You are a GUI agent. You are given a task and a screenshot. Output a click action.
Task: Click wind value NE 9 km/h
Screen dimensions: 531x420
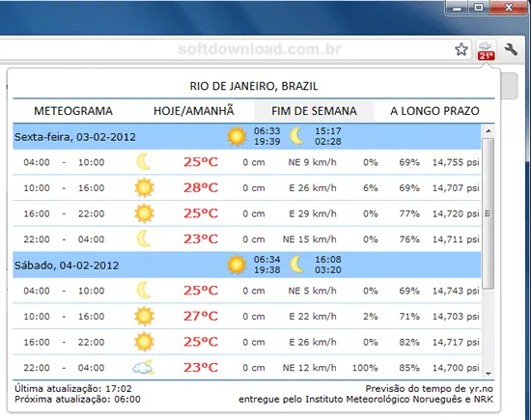click(312, 162)
